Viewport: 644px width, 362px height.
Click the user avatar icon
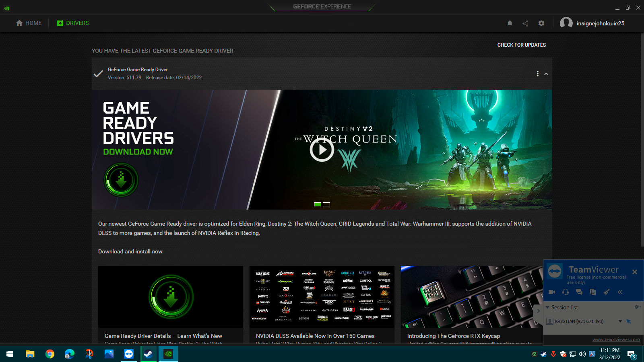pos(566,23)
